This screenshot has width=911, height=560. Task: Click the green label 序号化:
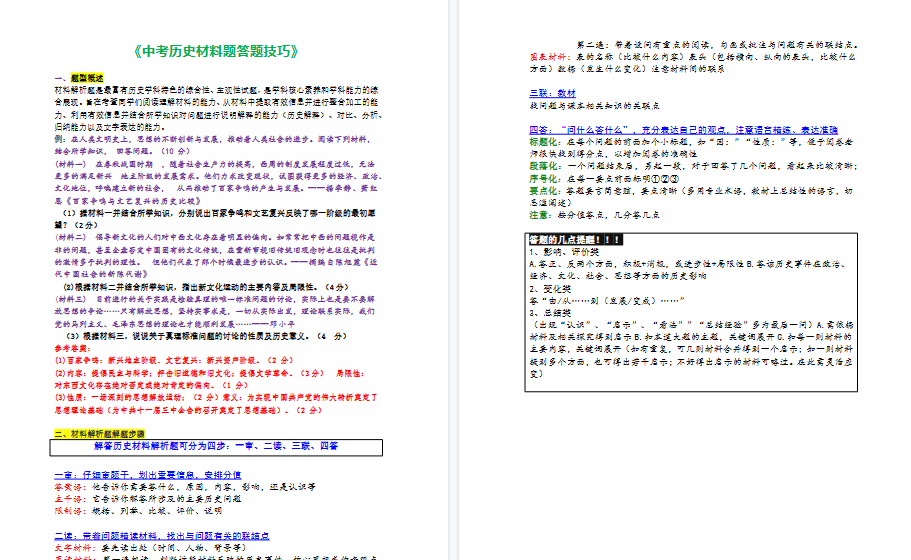coord(546,179)
